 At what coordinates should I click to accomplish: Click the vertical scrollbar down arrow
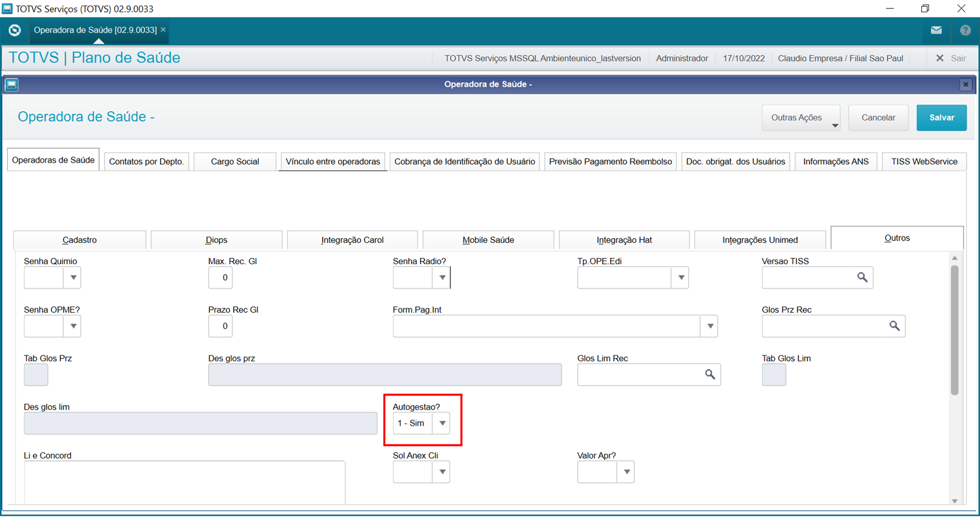point(954,501)
